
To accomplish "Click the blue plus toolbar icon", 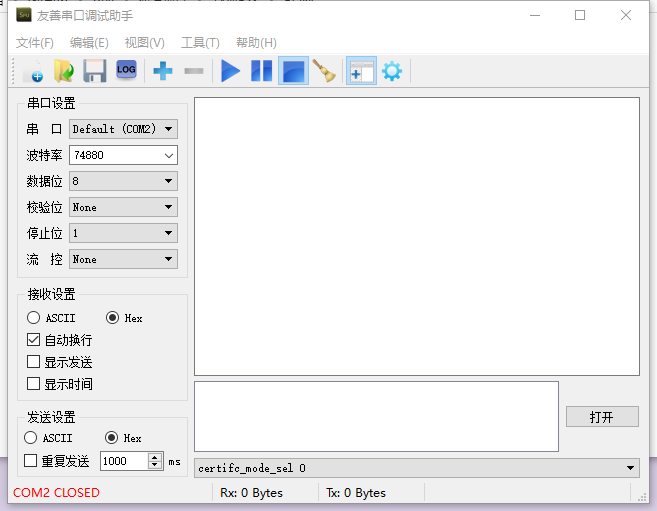I will [162, 71].
